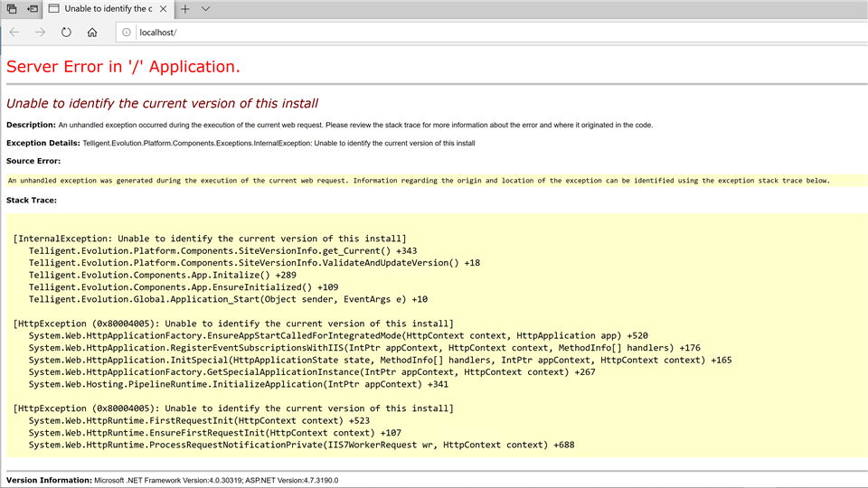Click the 'Source Error:' label
The image size is (868, 488).
(x=33, y=161)
